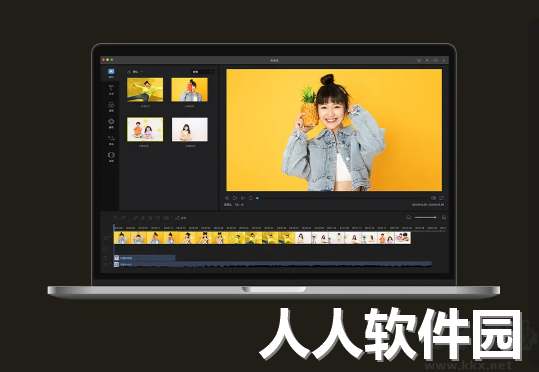Play the preview video
The height and width of the screenshot is (372, 539).
coord(235,198)
